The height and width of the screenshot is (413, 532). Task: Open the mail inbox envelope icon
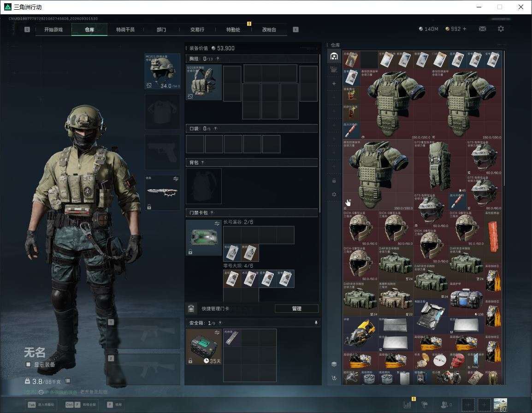[x=482, y=29]
